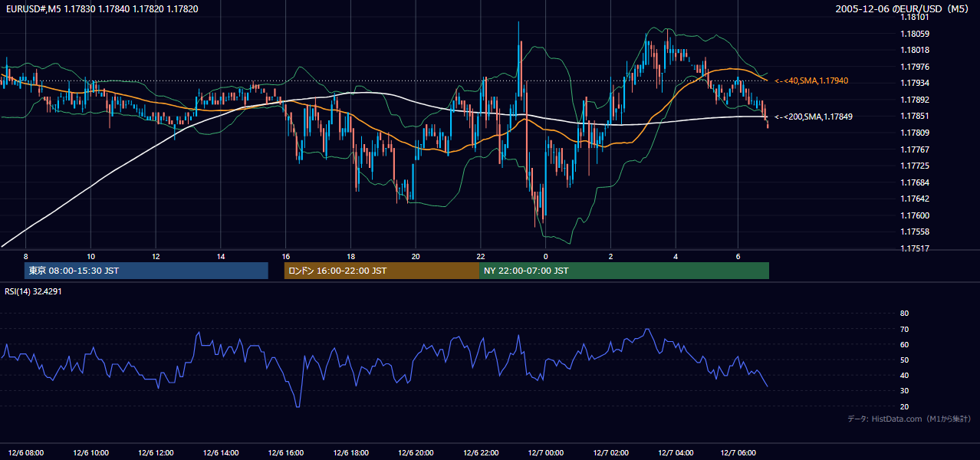The image size is (980, 460).
Task: Select the 12/6 14:00 date label
Action: point(221,453)
